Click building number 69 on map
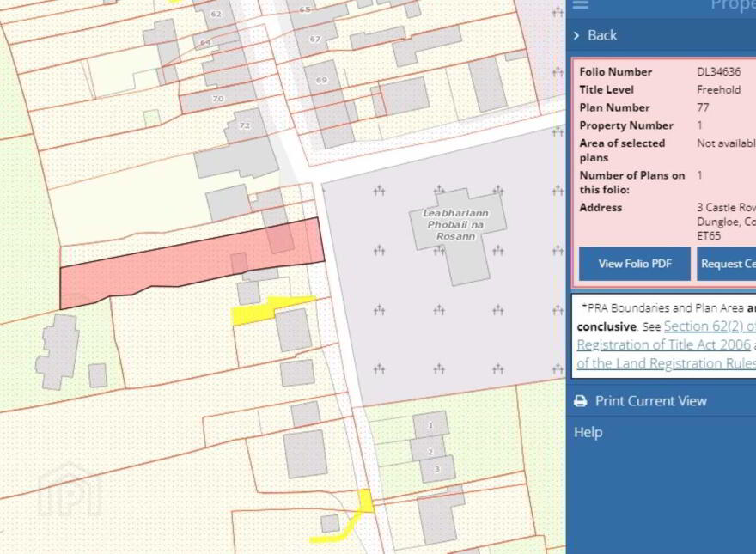 (x=321, y=80)
